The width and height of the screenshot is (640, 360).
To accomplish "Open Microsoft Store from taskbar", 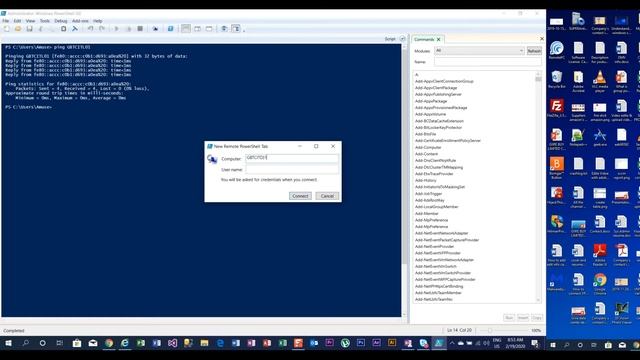I will coord(77,343).
